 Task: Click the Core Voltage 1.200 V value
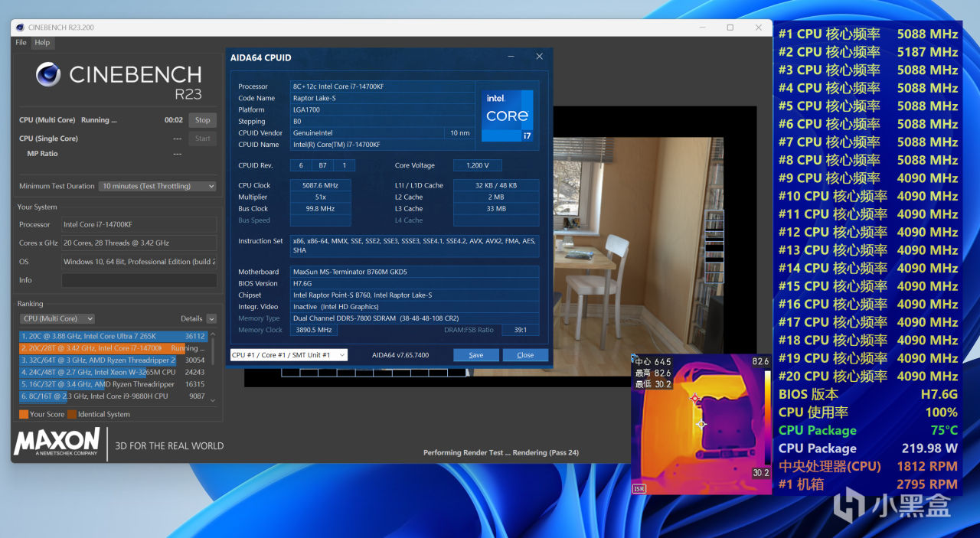click(478, 165)
